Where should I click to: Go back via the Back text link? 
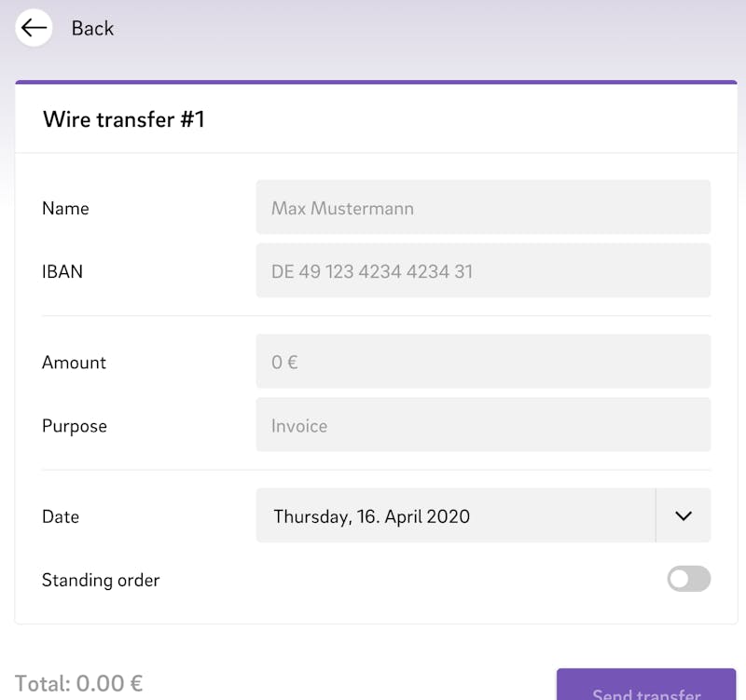92,29
